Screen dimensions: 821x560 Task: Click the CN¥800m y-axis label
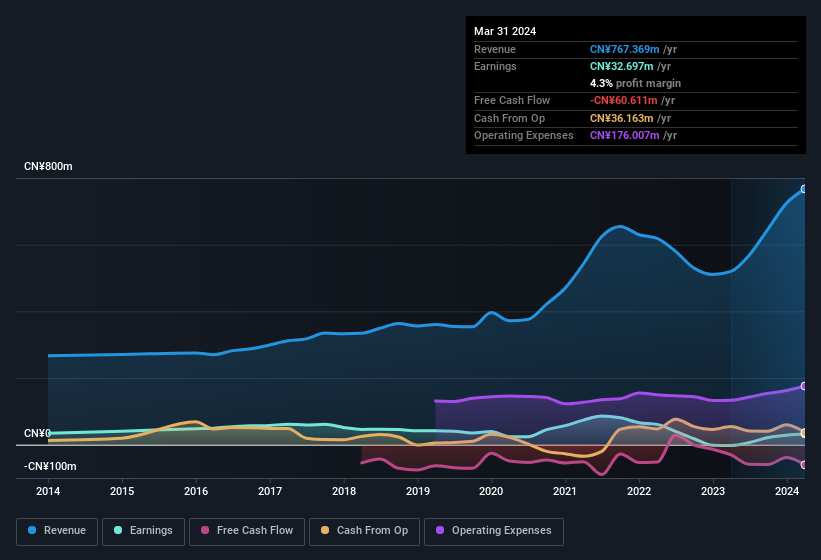click(48, 166)
